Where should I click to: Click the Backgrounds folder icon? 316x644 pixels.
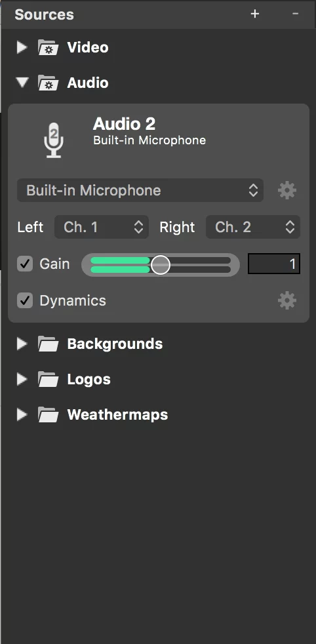click(48, 344)
